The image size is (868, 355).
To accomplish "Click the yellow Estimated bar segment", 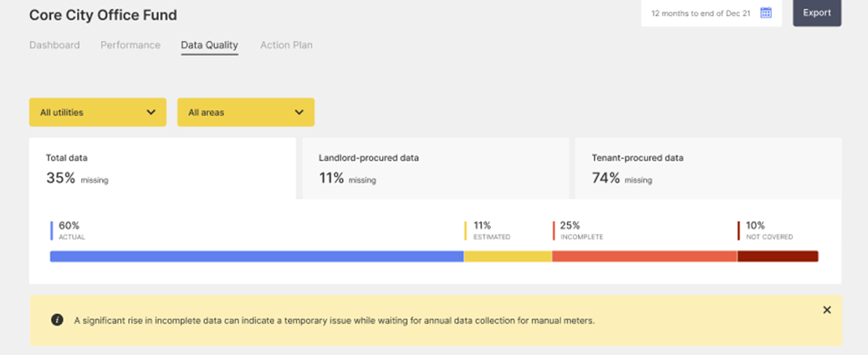I will 508,256.
